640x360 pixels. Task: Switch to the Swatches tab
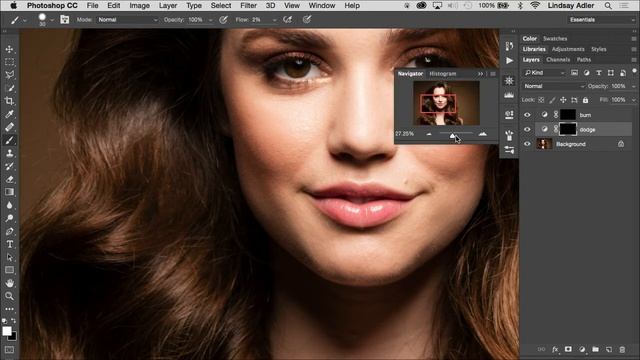point(555,38)
